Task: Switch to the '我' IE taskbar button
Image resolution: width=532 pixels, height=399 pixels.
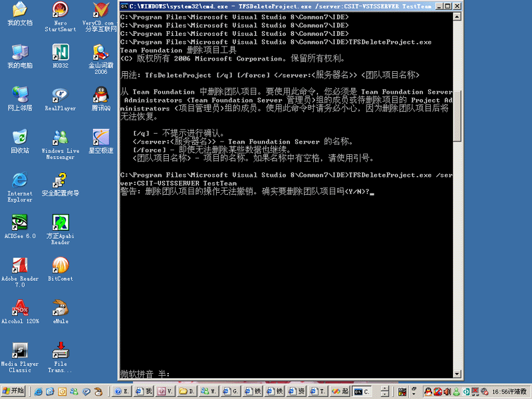Action: point(144,391)
